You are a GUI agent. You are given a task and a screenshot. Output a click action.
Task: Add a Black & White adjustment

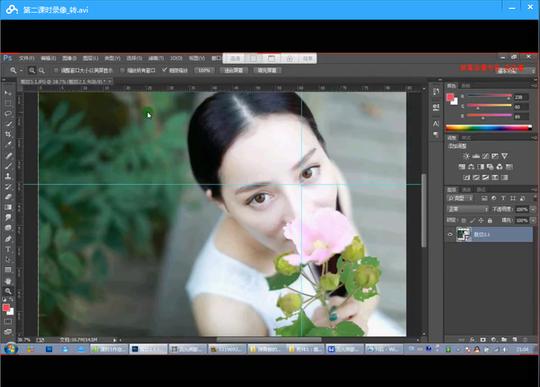pos(481,167)
